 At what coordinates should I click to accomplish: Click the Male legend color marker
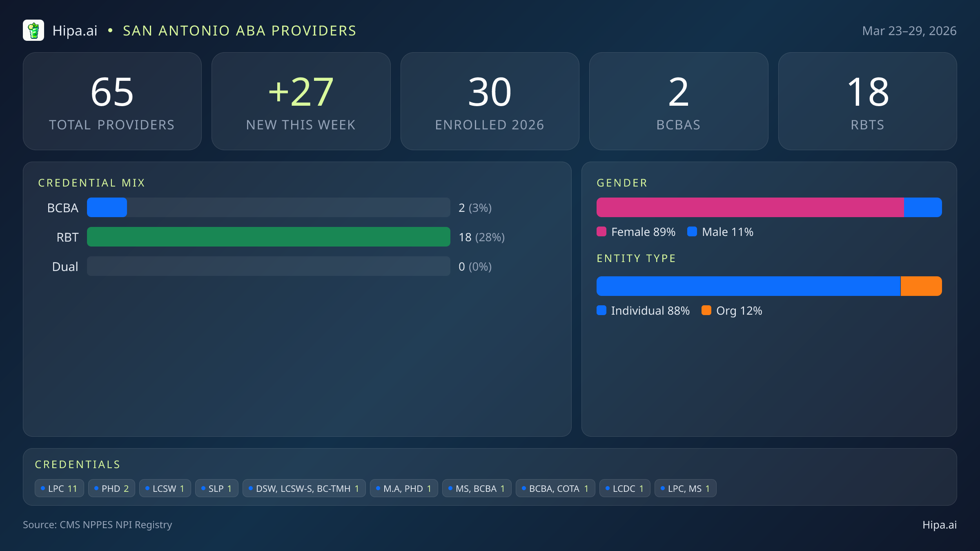point(692,232)
